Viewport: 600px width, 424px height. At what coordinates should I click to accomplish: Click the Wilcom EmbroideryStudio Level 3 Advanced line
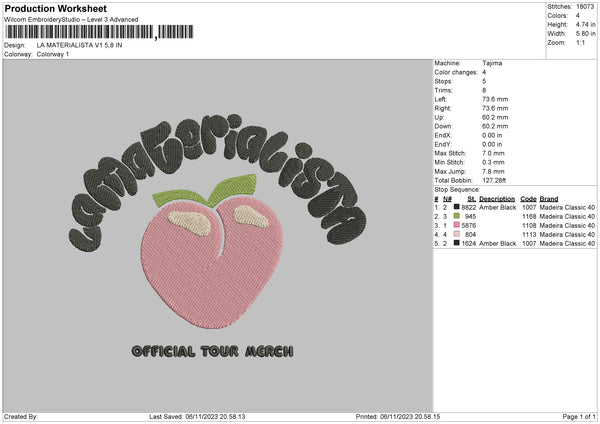pos(71,20)
